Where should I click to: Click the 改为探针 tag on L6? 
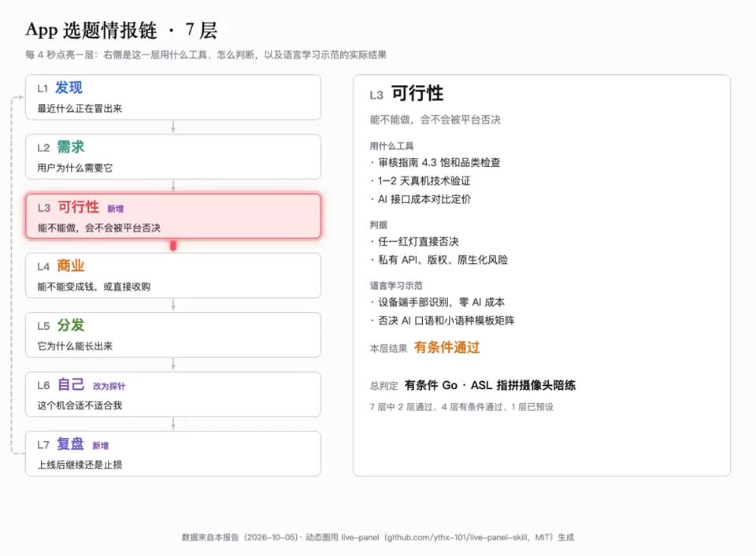click(109, 386)
